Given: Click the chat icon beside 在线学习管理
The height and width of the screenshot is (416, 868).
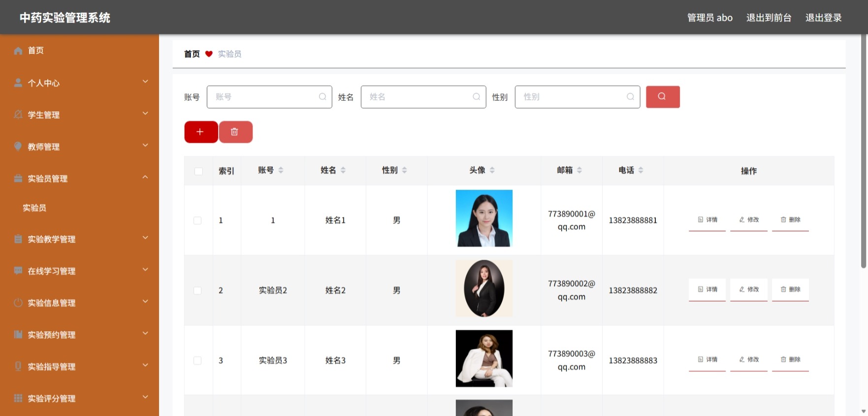Looking at the screenshot, I should [18, 271].
